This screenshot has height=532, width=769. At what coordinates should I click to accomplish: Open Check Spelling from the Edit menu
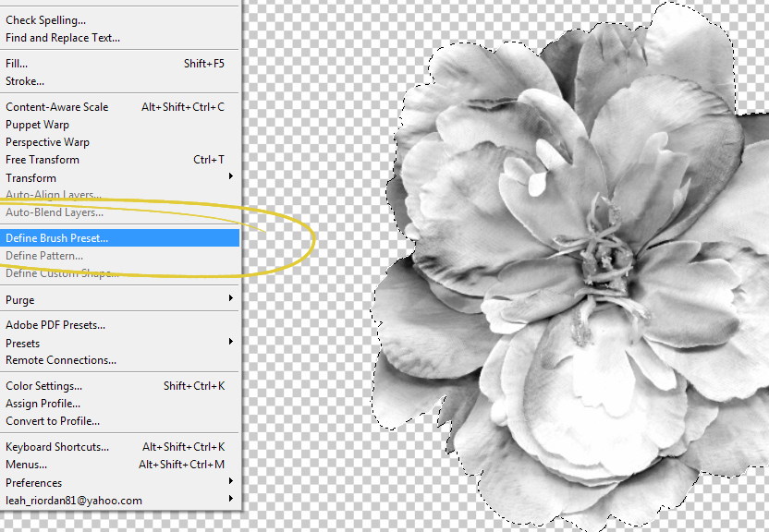[x=119, y=20]
